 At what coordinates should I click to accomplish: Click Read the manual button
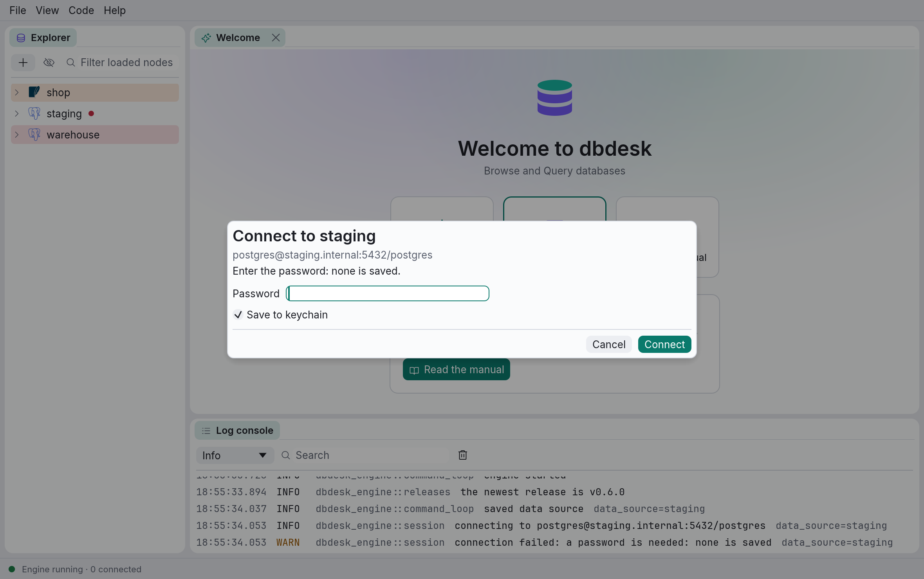click(x=456, y=369)
